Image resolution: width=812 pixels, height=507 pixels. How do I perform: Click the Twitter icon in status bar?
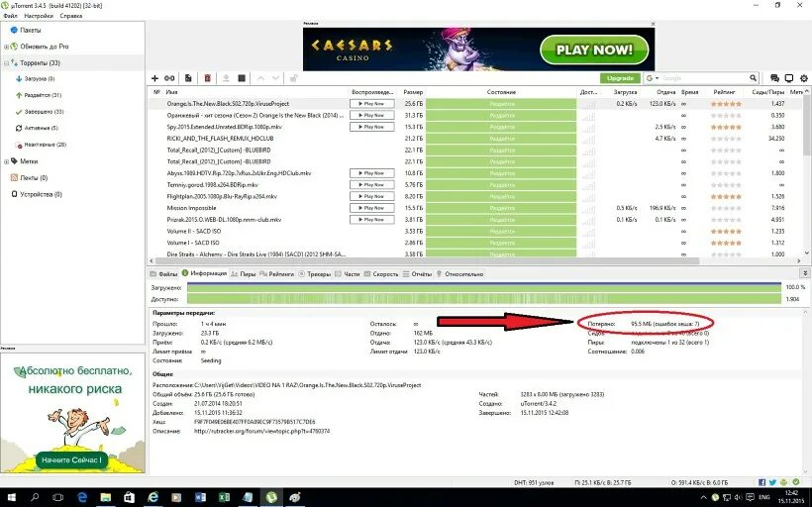click(x=772, y=482)
